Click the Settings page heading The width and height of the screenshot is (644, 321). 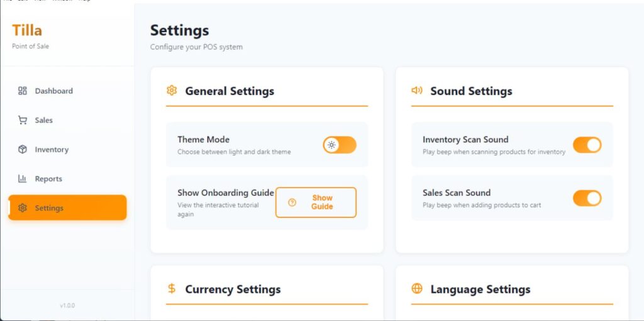click(179, 30)
